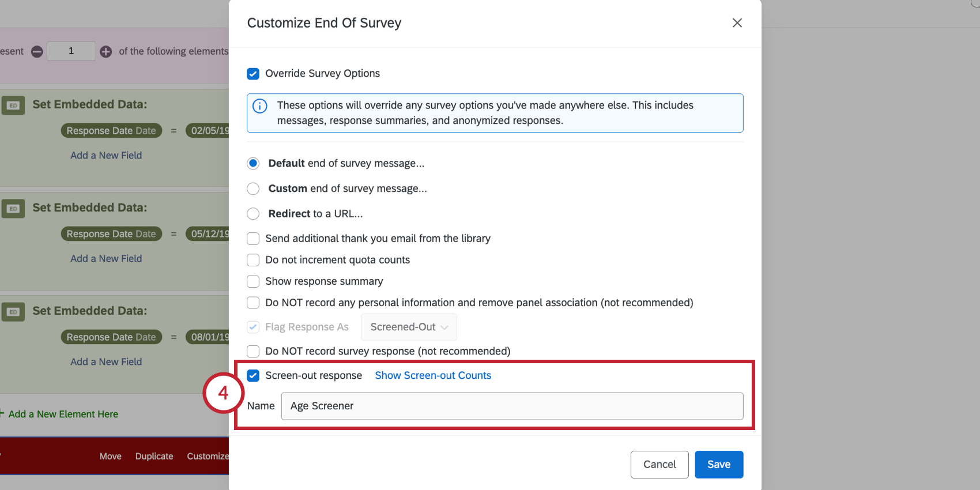Uncheck Override Survey Options
Screen dimensions: 980x490
253,74
